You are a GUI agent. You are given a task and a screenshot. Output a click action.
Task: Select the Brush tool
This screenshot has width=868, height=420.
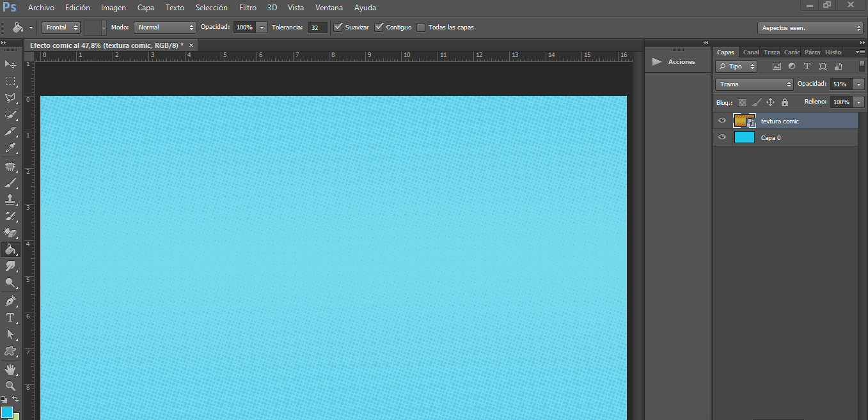[10, 183]
